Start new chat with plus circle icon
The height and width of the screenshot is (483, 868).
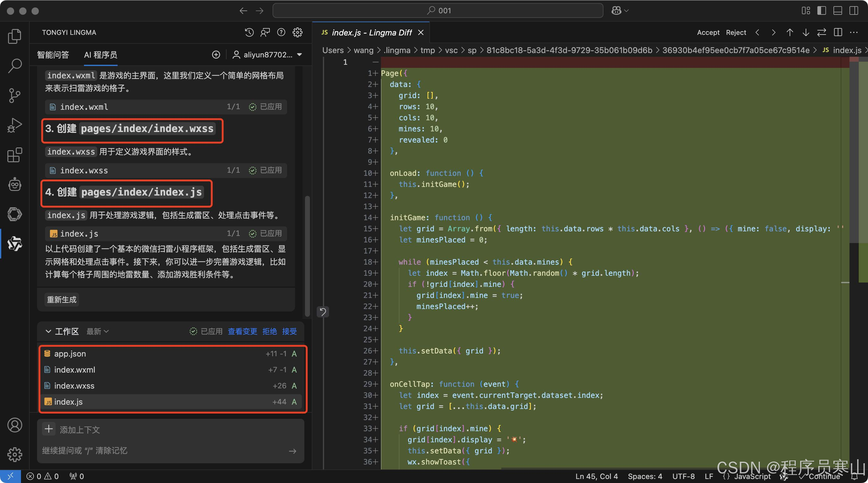216,55
